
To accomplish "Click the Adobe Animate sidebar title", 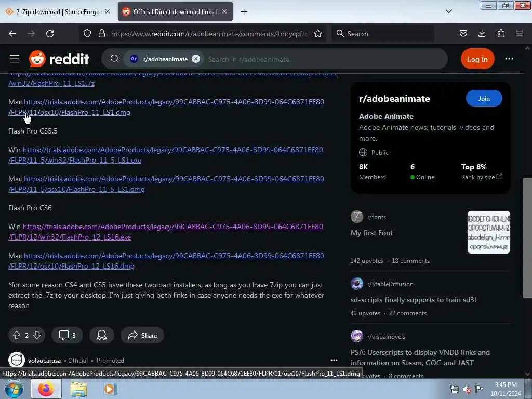I will pos(386,116).
